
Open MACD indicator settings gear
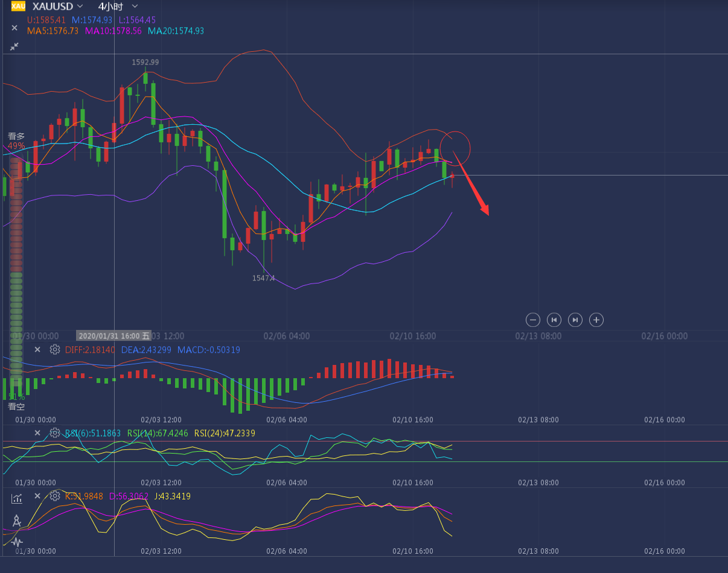pyautogui.click(x=55, y=349)
